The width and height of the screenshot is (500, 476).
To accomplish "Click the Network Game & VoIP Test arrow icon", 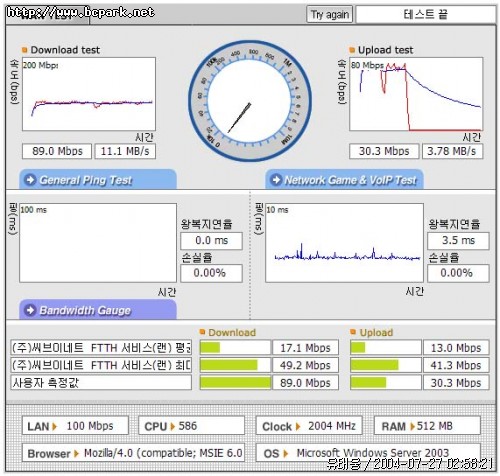I will point(276,180).
